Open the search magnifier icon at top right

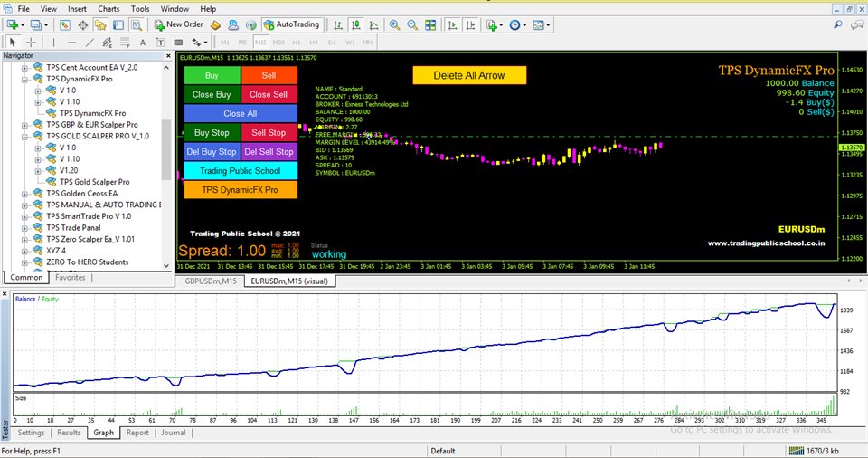[838, 24]
